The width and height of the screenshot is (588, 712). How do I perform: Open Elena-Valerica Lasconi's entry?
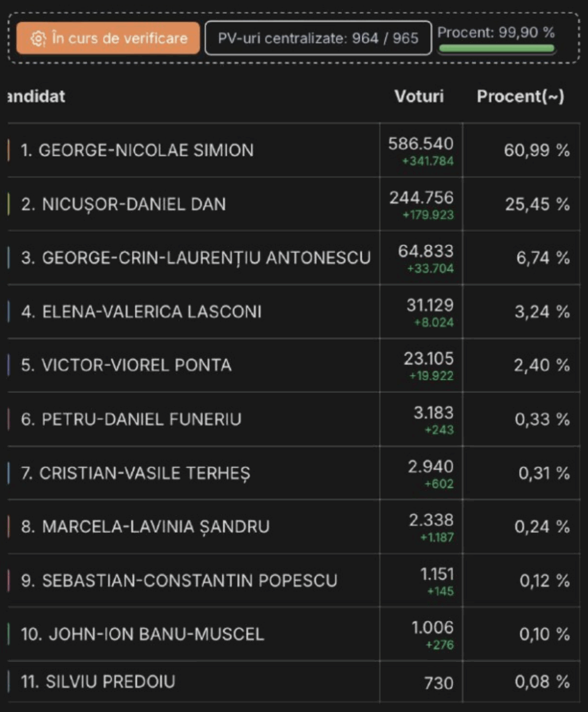coord(141,311)
